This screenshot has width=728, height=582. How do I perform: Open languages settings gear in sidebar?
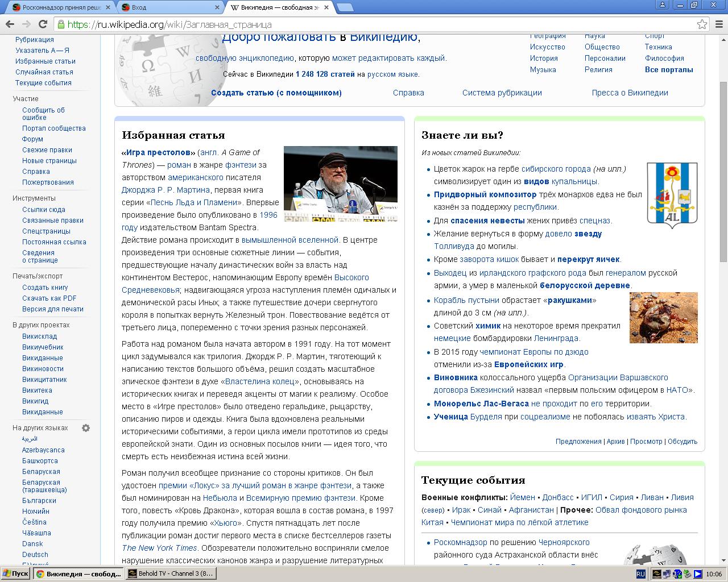coord(86,428)
